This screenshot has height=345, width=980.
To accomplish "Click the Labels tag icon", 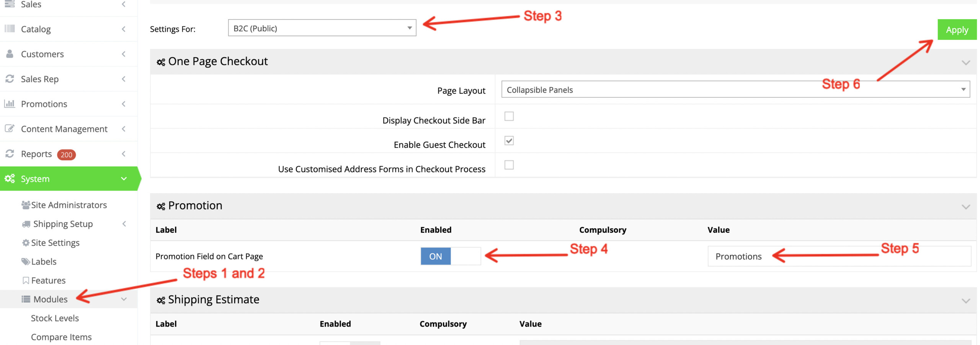I will 26,261.
